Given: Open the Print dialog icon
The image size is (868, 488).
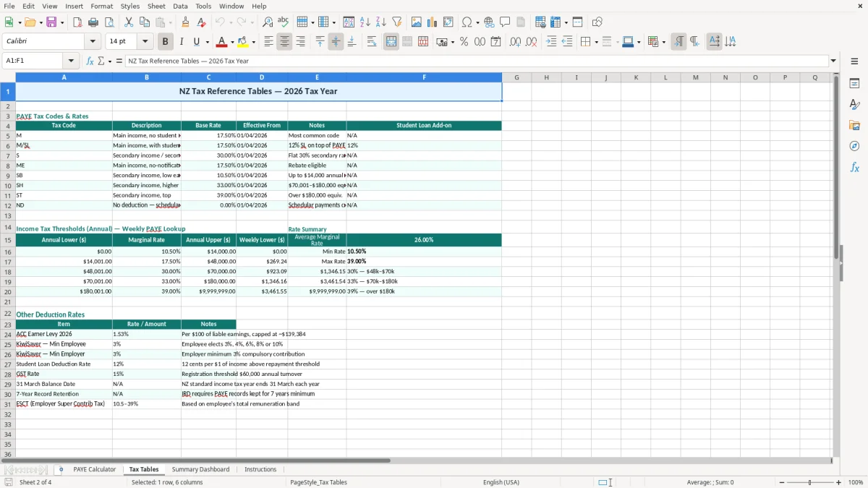Looking at the screenshot, I should click(93, 22).
